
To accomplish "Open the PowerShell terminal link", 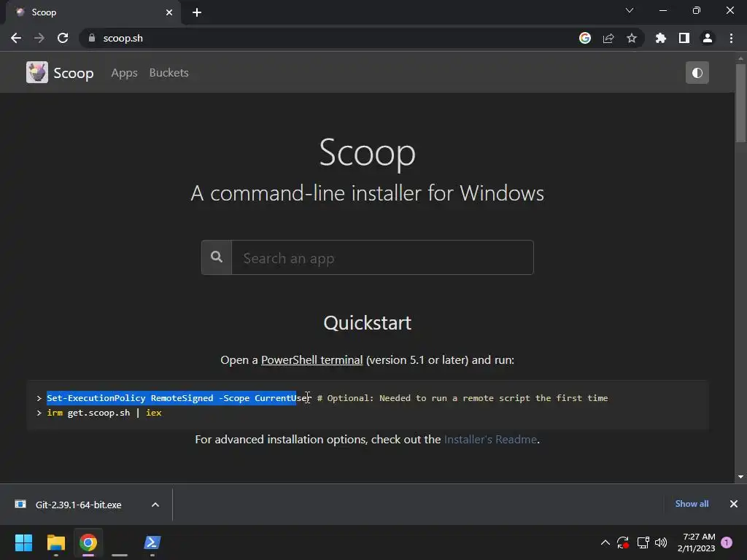I will click(x=312, y=360).
